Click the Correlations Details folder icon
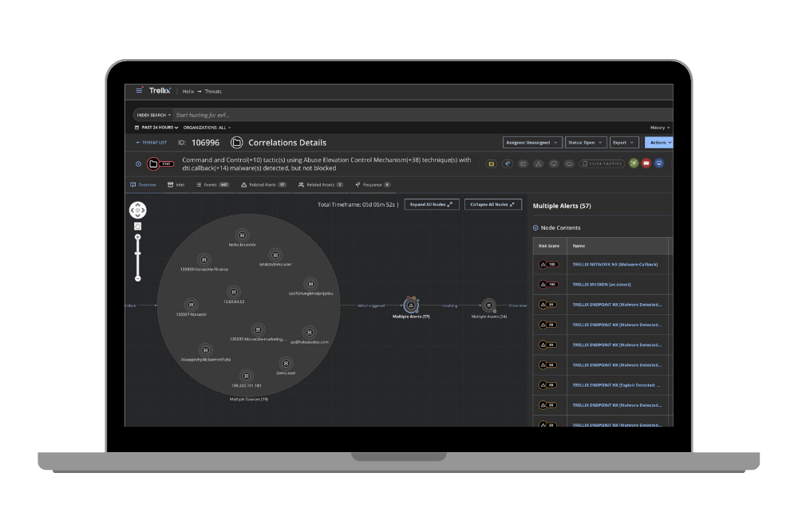Image resolution: width=798 pixels, height=532 pixels. click(237, 143)
